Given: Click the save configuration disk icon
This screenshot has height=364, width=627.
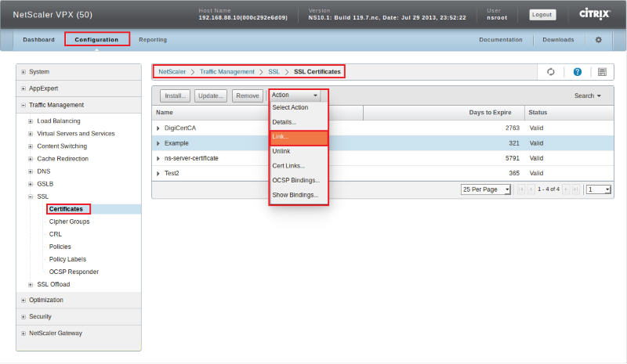Looking at the screenshot, I should (x=602, y=72).
